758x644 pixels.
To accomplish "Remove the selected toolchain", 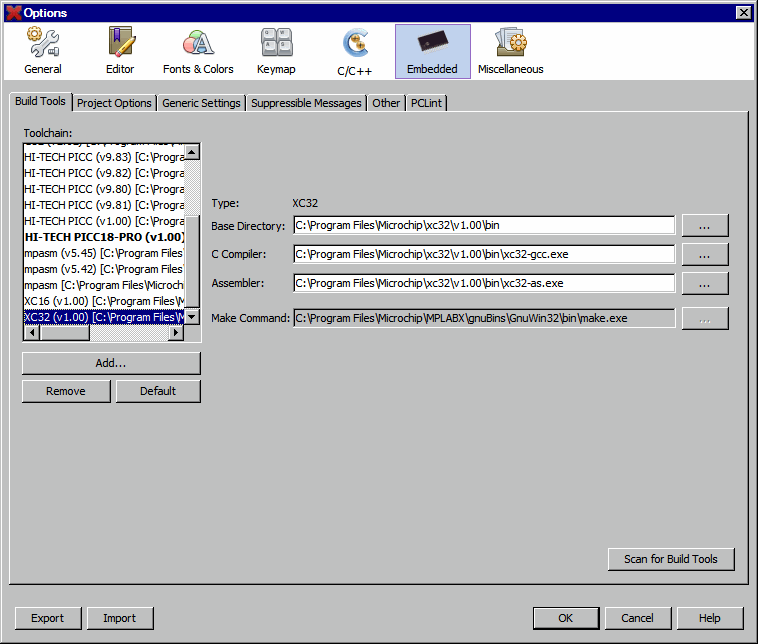I will (65, 391).
